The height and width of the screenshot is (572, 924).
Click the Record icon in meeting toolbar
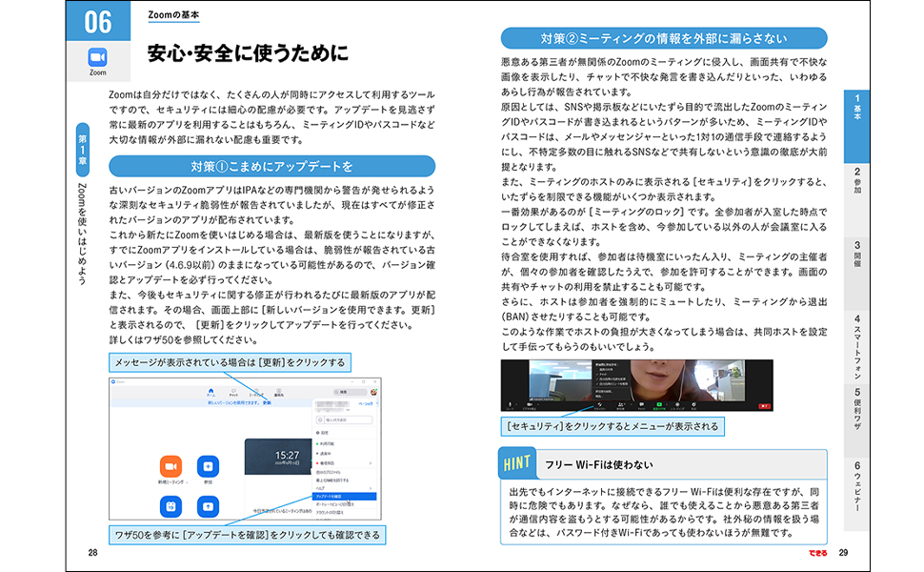tap(677, 404)
